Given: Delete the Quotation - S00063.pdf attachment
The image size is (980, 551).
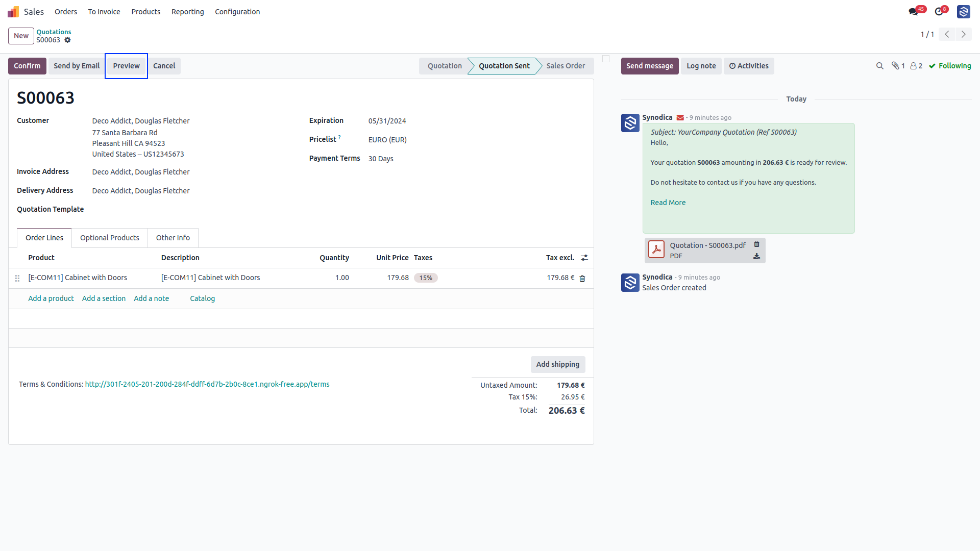Looking at the screenshot, I should pos(757,244).
